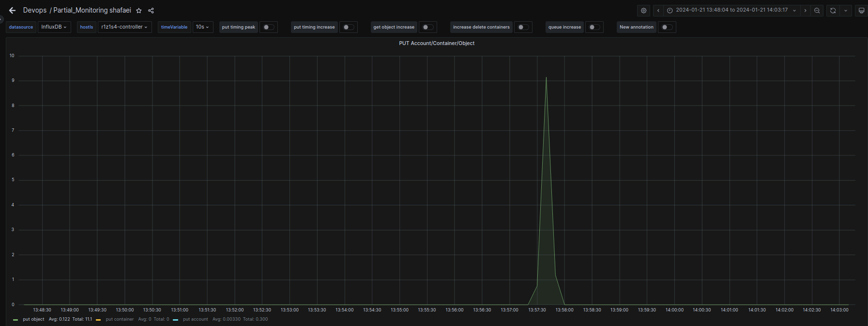Cycle the view mode monitor icon
This screenshot has width=868, height=326.
pos(861,10)
